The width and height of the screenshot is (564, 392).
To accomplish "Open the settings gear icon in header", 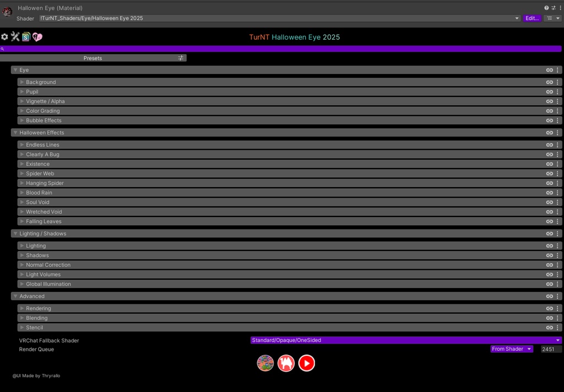I will coord(4,37).
